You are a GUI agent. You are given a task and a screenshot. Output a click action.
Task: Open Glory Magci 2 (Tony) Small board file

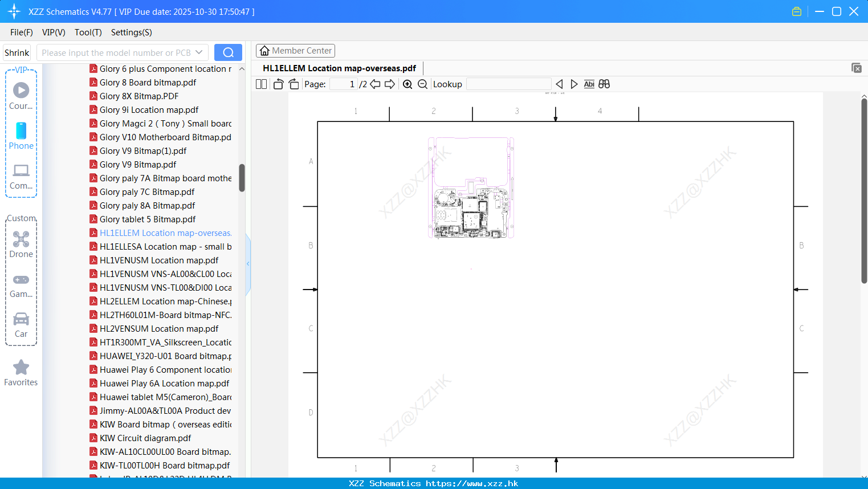click(160, 124)
